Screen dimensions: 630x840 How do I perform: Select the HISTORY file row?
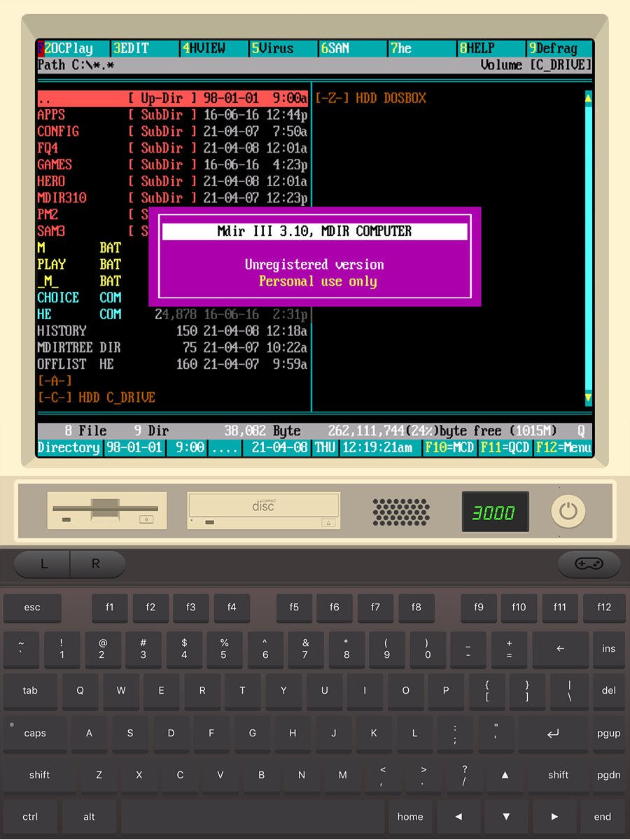coord(172,331)
